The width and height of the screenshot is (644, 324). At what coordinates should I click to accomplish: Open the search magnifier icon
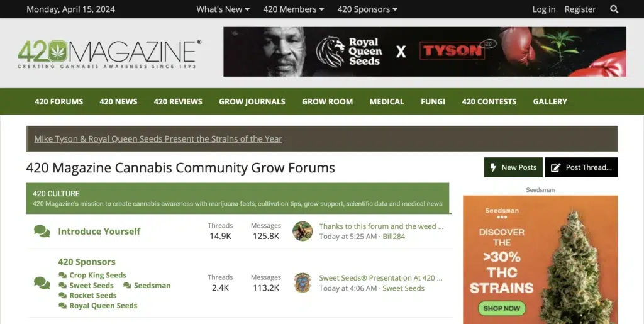pos(614,9)
